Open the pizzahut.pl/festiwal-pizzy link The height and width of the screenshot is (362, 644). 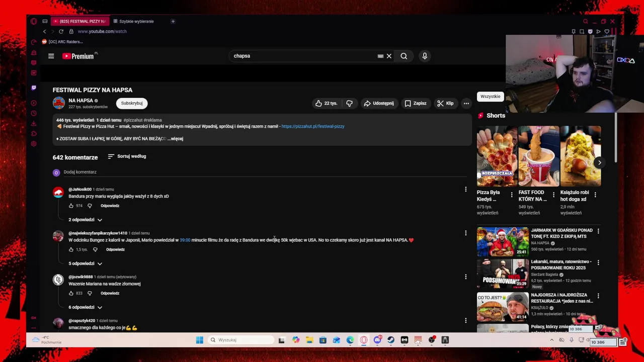[313, 126]
